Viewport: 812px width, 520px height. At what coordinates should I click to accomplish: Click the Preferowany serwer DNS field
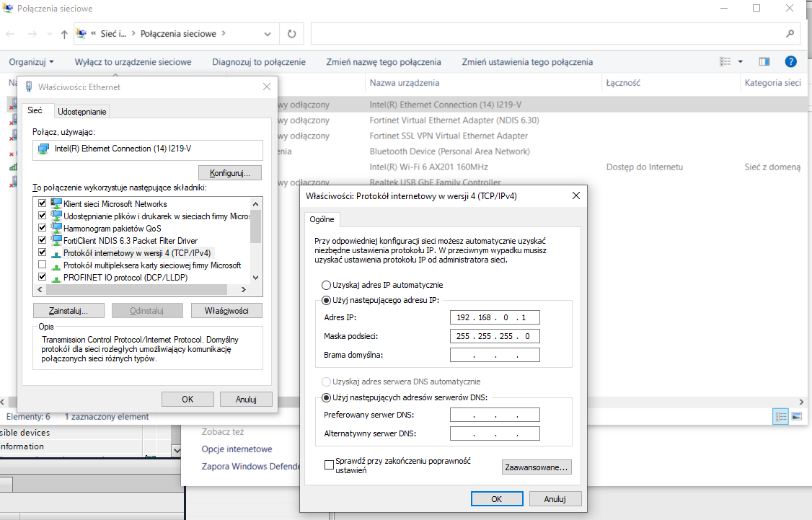(495, 415)
